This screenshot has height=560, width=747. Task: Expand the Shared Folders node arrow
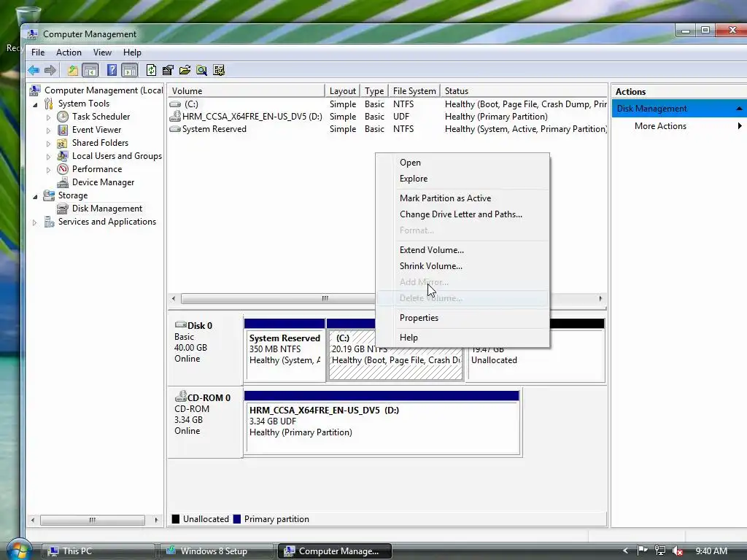[x=48, y=144]
